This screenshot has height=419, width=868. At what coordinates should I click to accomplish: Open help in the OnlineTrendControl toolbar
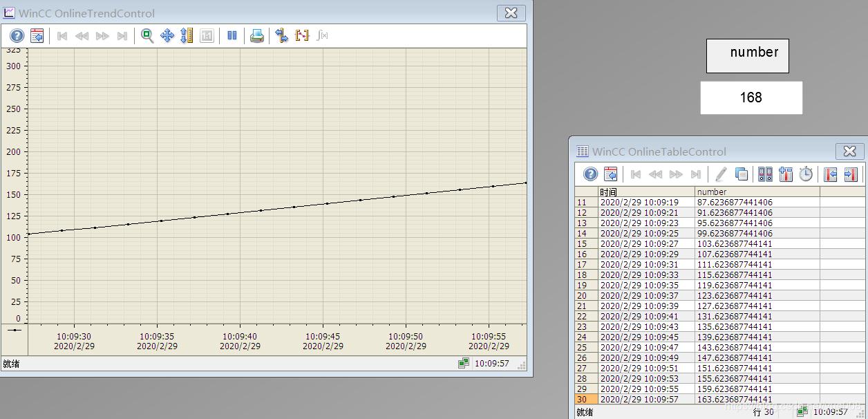17,36
